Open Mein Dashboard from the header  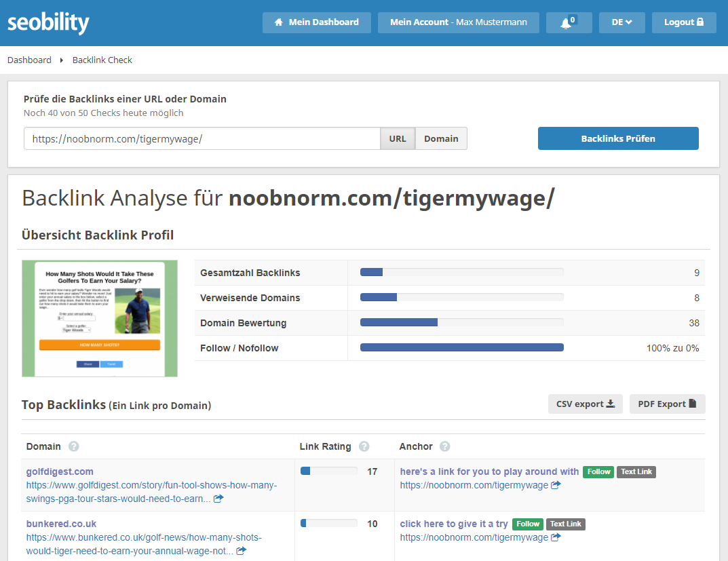point(317,22)
